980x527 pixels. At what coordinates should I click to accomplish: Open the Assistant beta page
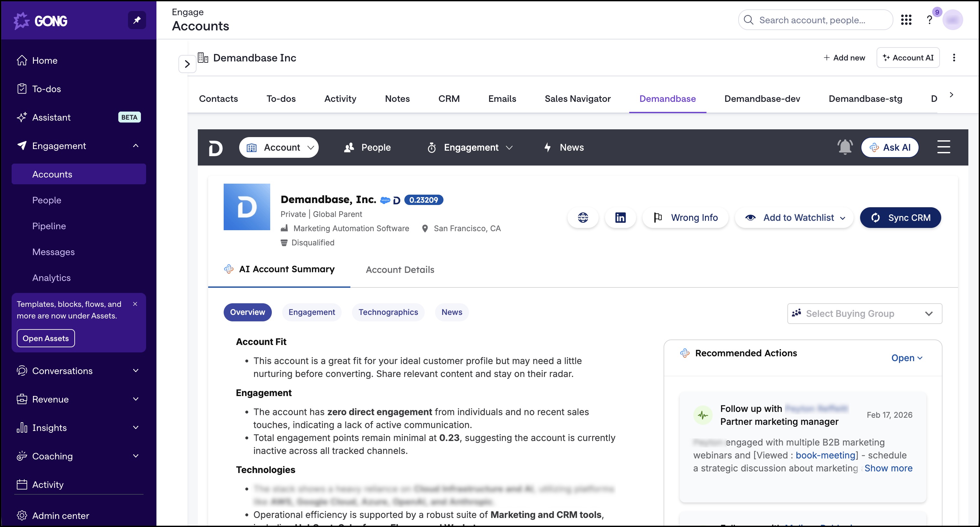79,117
